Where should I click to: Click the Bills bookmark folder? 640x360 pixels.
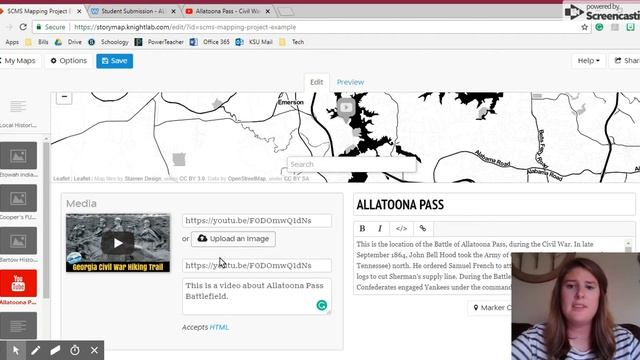coord(38,42)
